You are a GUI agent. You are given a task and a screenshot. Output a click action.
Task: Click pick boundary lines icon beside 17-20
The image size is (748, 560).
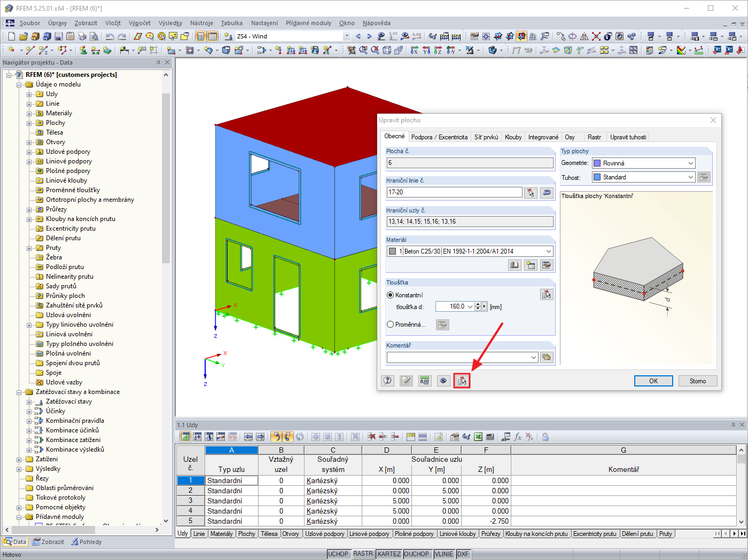point(531,193)
